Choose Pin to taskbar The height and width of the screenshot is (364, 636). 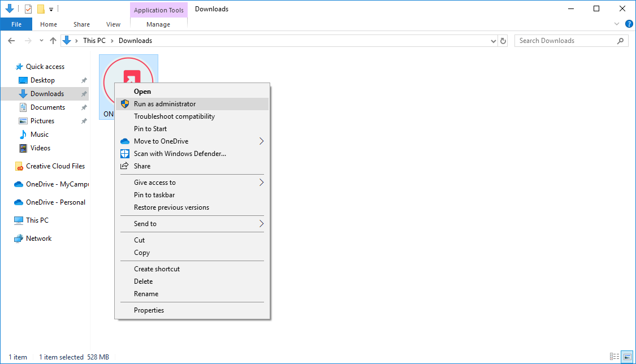(192, 195)
